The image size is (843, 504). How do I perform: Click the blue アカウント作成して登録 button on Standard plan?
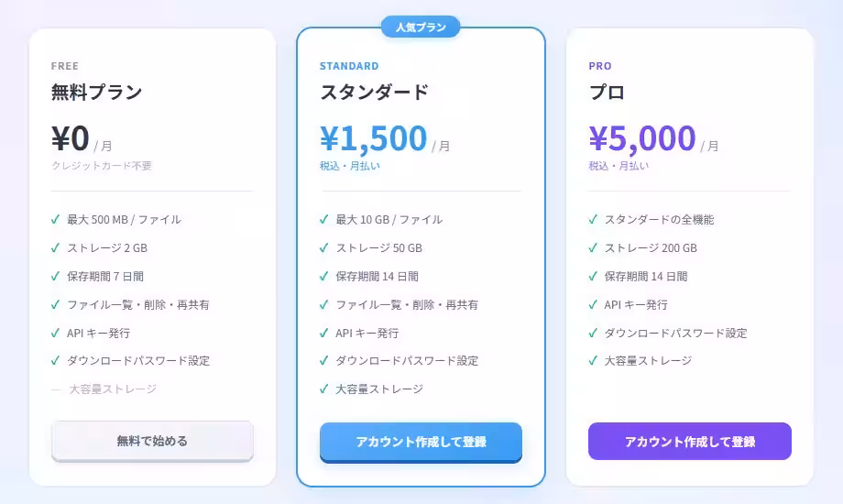point(421,442)
